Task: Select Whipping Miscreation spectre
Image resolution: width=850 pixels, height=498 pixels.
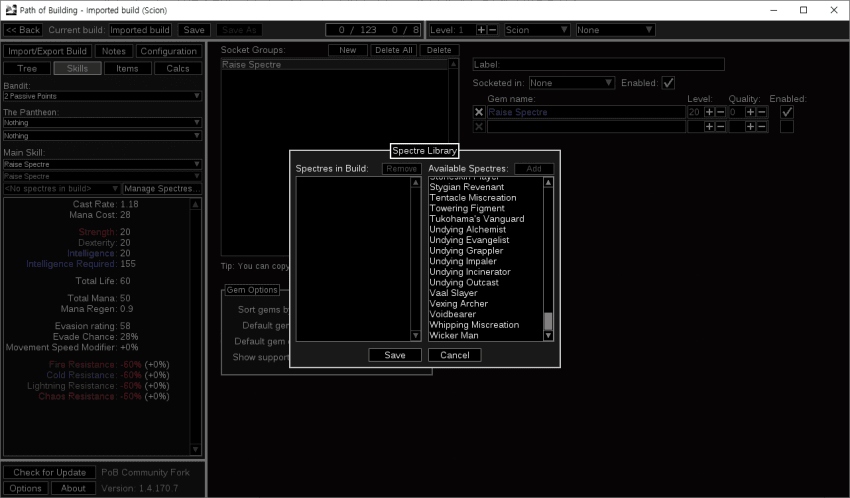Action: click(474, 325)
